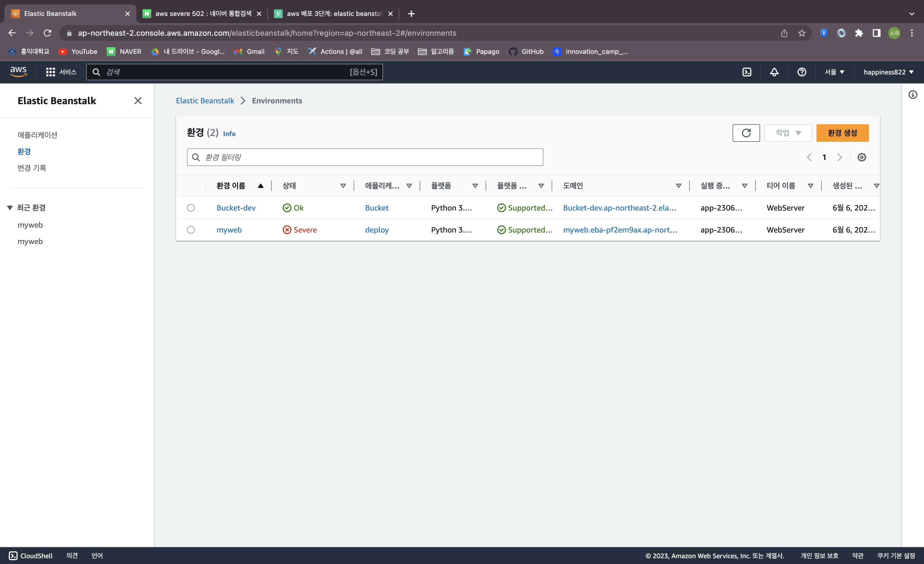Reload the browser page
Image resolution: width=924 pixels, height=564 pixels.
[47, 33]
